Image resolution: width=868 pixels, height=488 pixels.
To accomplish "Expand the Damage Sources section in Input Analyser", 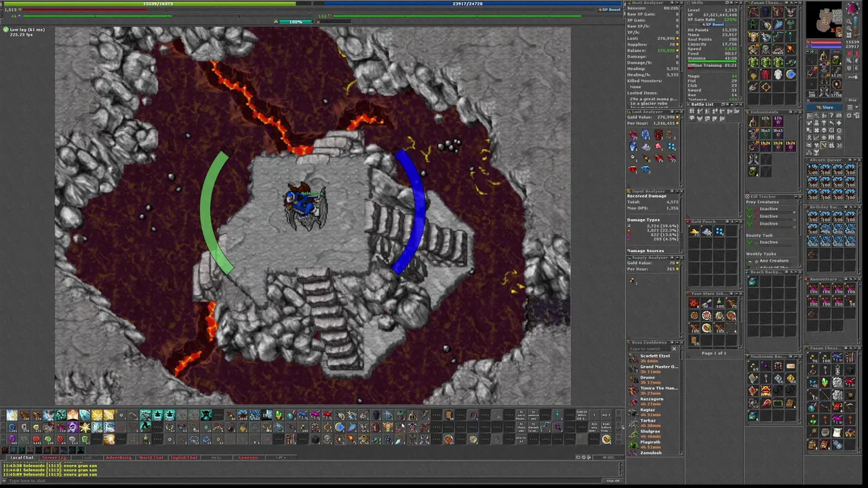I will click(646, 251).
